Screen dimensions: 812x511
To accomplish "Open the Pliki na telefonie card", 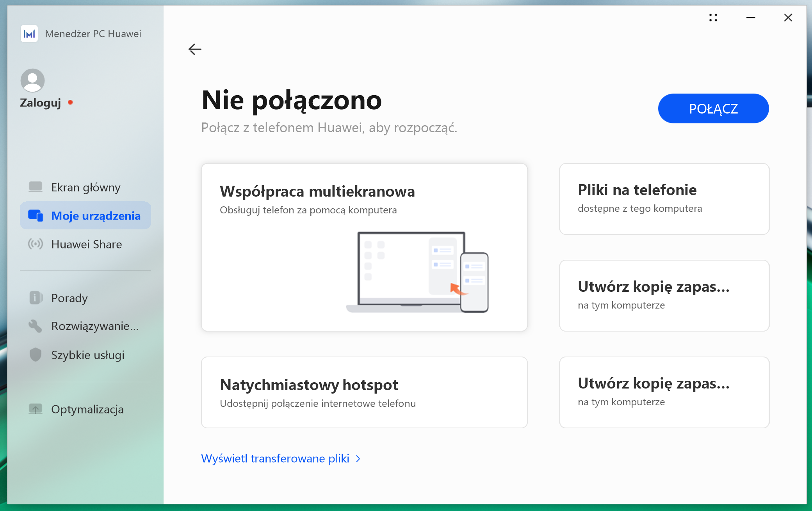I will pyautogui.click(x=664, y=199).
